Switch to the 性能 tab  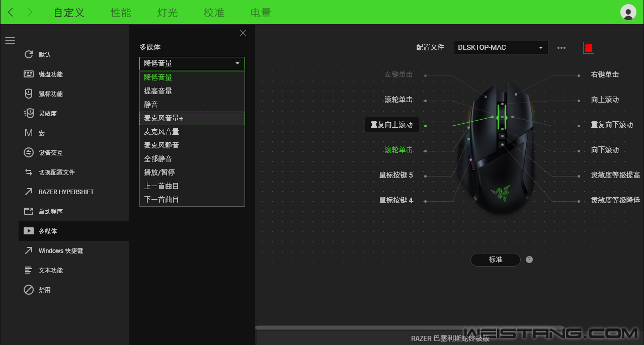121,13
